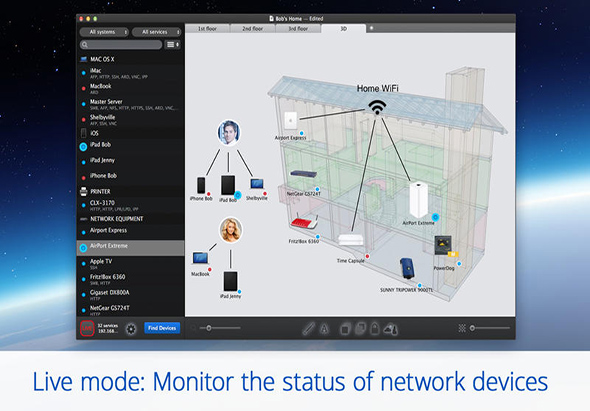Open the list view mode selector
Image resolution: width=590 pixels, height=411 pixels.
point(173,45)
